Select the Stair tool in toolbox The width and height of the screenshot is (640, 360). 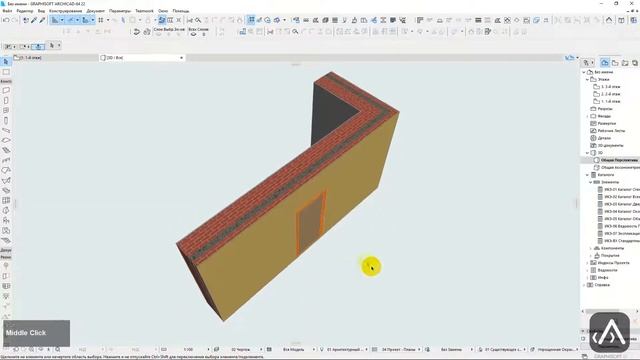coord(6,150)
